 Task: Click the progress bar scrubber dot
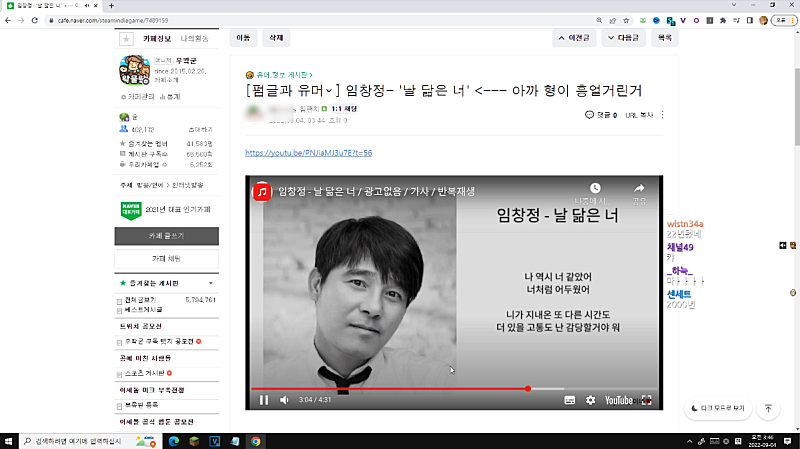[x=528, y=389]
